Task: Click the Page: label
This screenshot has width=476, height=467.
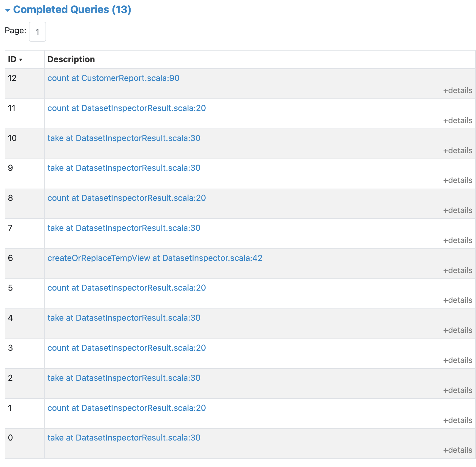Action: [x=15, y=31]
